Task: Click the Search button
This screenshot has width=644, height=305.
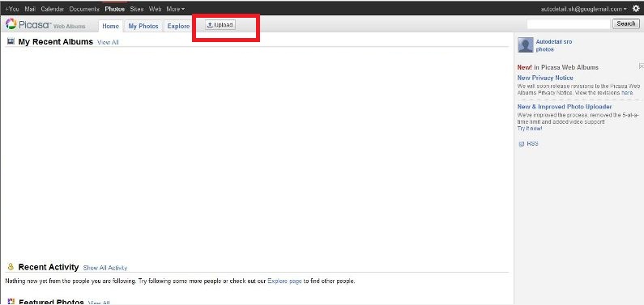Action: click(x=626, y=23)
